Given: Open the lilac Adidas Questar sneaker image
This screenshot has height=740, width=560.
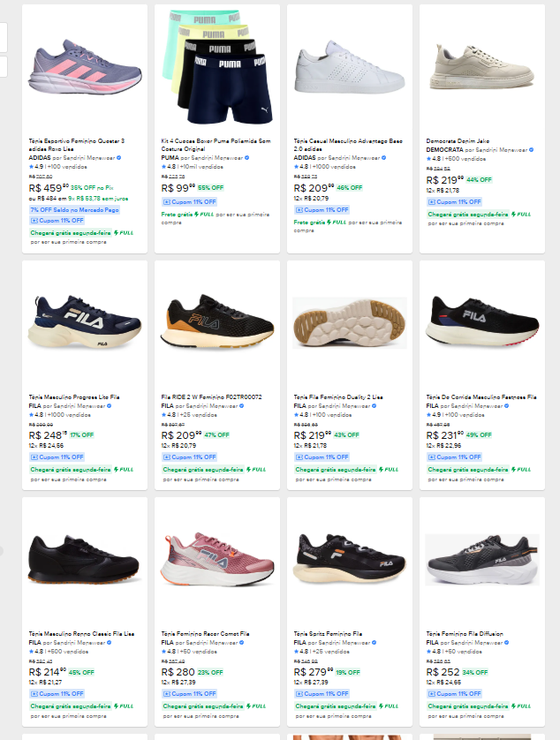Looking at the screenshot, I should (85, 67).
